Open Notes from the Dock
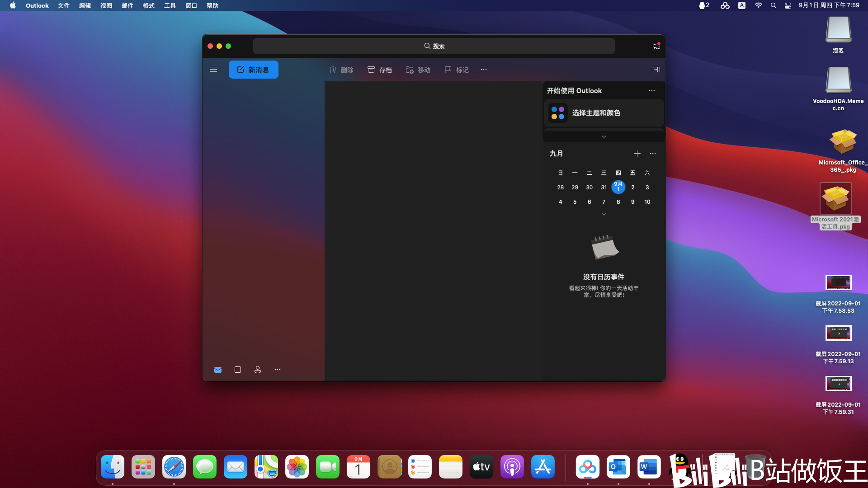This screenshot has height=488, width=868. pos(451,467)
